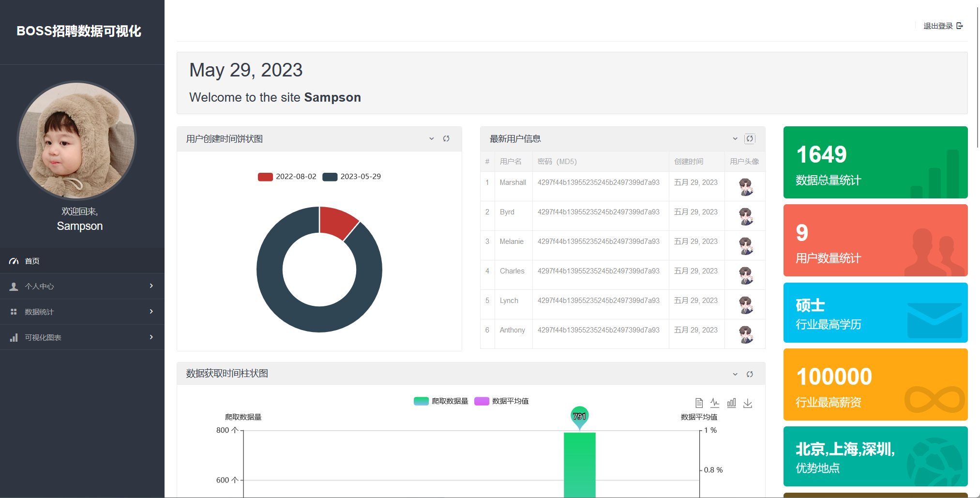Viewport: 980px width, 498px height.
Task: Click the 行业最高薪资 orange card
Action: 875,384
